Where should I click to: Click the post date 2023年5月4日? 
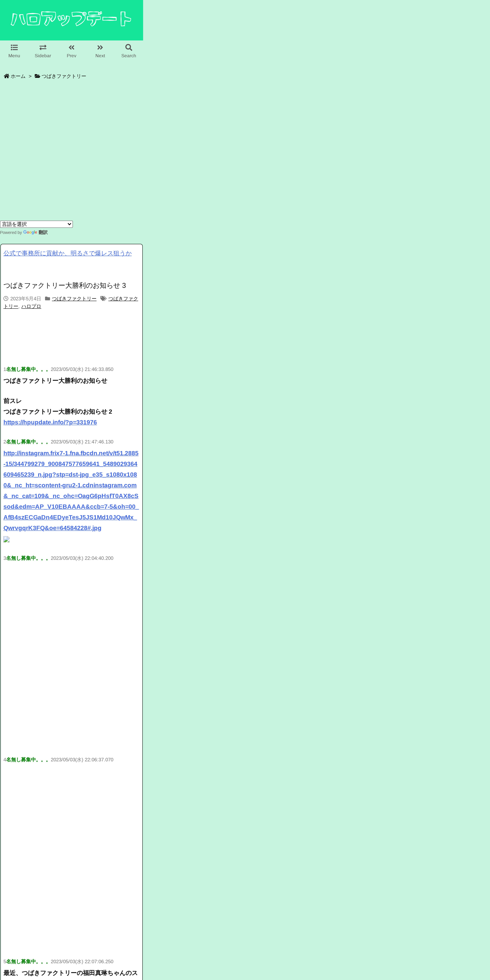point(25,299)
